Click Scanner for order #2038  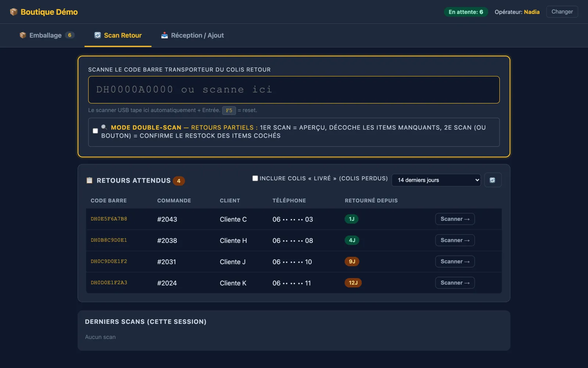click(x=455, y=240)
